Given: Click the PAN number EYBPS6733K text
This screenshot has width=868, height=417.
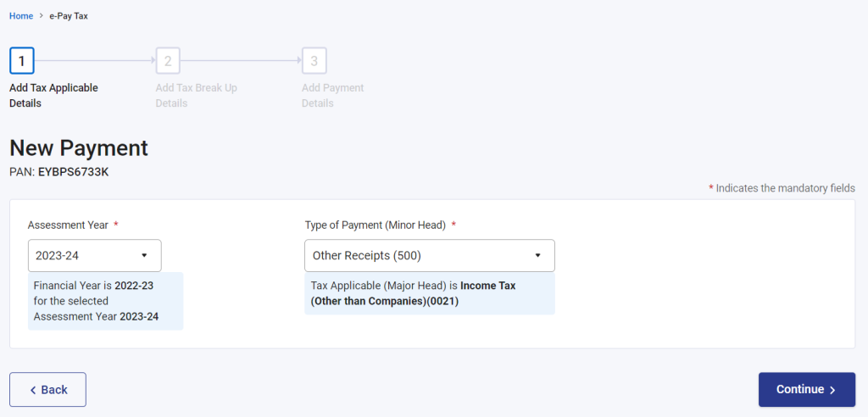Looking at the screenshot, I should [73, 172].
